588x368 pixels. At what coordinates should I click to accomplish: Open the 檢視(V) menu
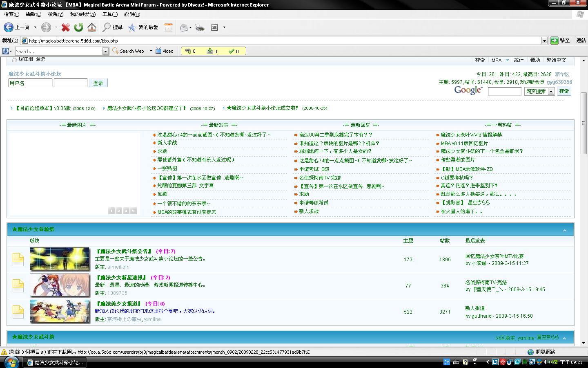(56, 14)
